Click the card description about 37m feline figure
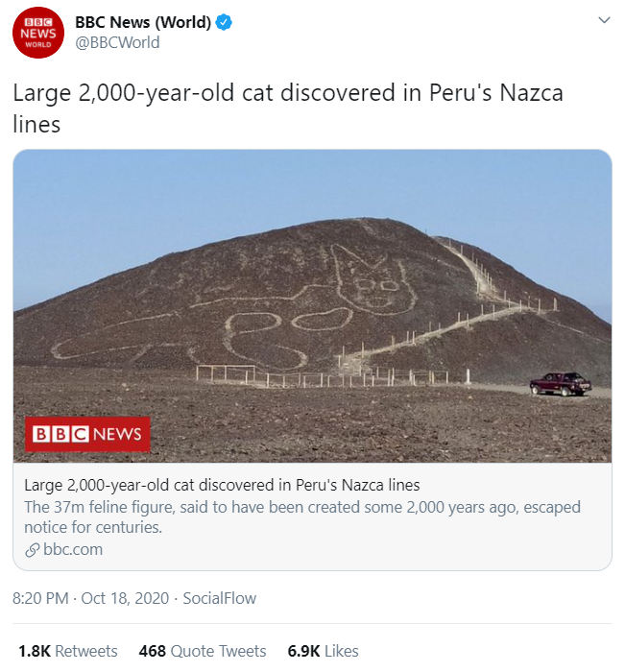 [x=301, y=516]
